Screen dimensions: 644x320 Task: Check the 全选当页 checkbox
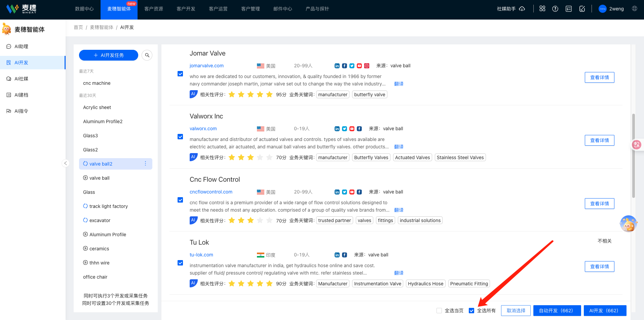point(439,311)
